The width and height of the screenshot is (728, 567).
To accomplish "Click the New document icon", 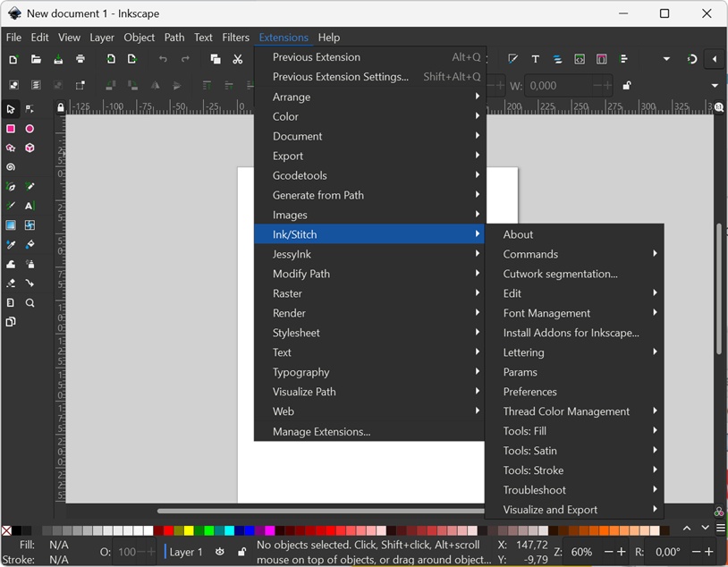I will pyautogui.click(x=13, y=59).
